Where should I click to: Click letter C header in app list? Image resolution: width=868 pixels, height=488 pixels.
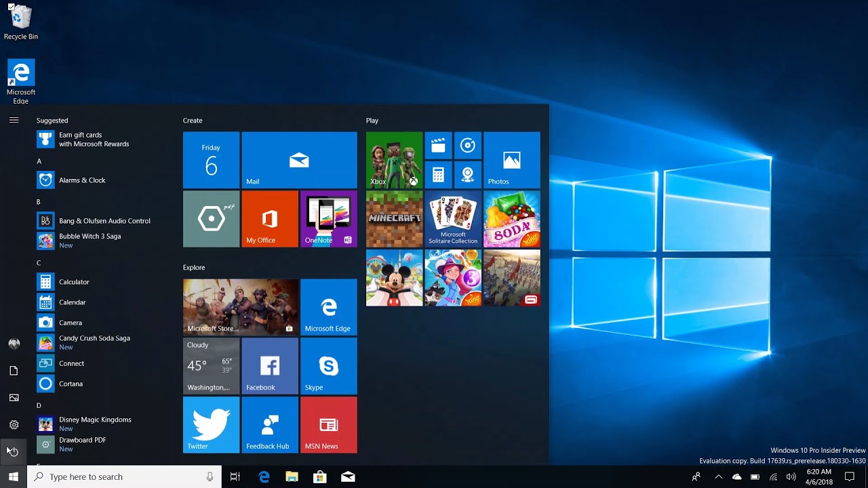39,263
